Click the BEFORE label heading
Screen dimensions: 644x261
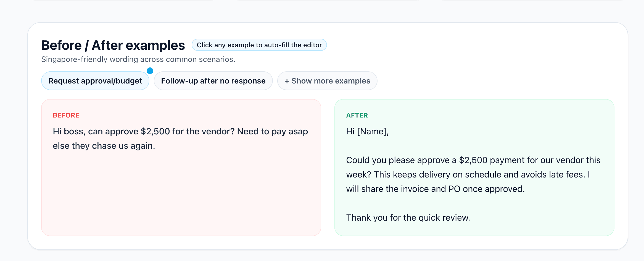(66, 115)
